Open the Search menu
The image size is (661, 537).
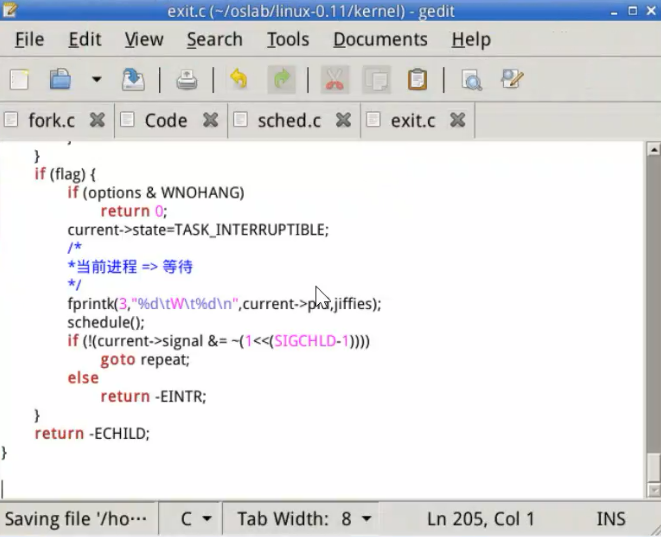click(214, 40)
